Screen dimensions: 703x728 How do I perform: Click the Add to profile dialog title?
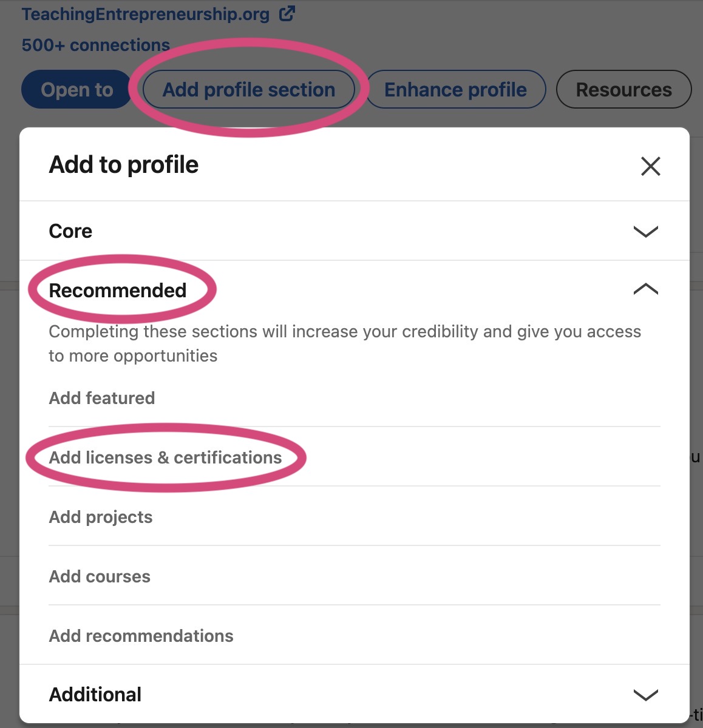tap(124, 164)
